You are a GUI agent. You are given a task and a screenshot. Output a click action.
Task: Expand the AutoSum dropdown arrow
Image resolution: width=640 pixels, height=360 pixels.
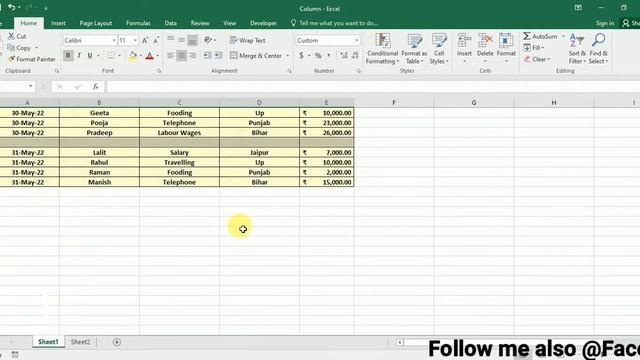pos(563,36)
